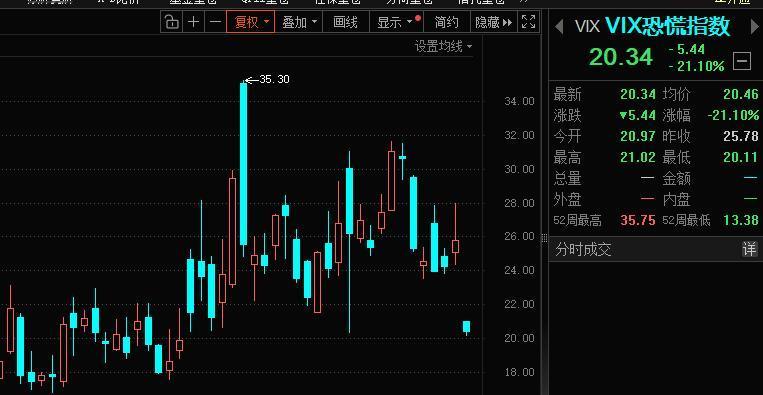Enter fullscreen chart view icon
Screen dimensions: 763x395
pos(528,22)
